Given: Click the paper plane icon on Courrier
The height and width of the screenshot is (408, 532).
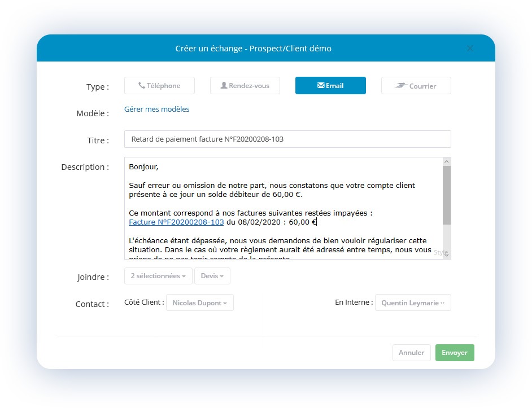Looking at the screenshot, I should click(x=401, y=85).
